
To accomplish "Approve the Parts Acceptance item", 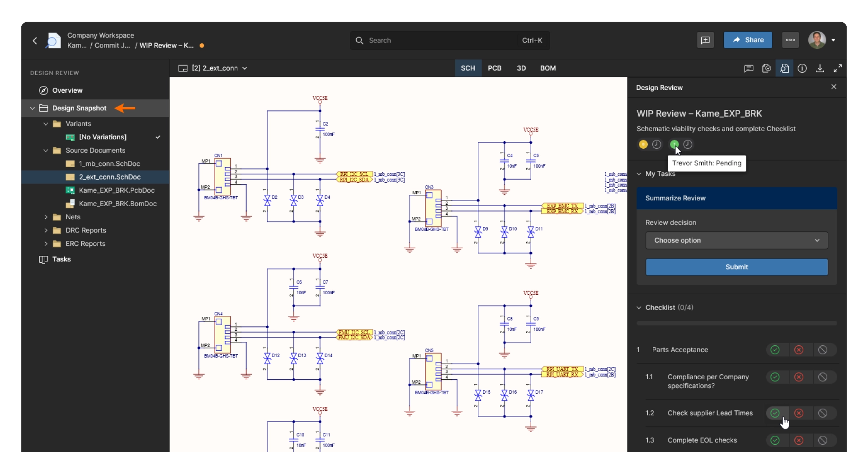I will point(775,350).
